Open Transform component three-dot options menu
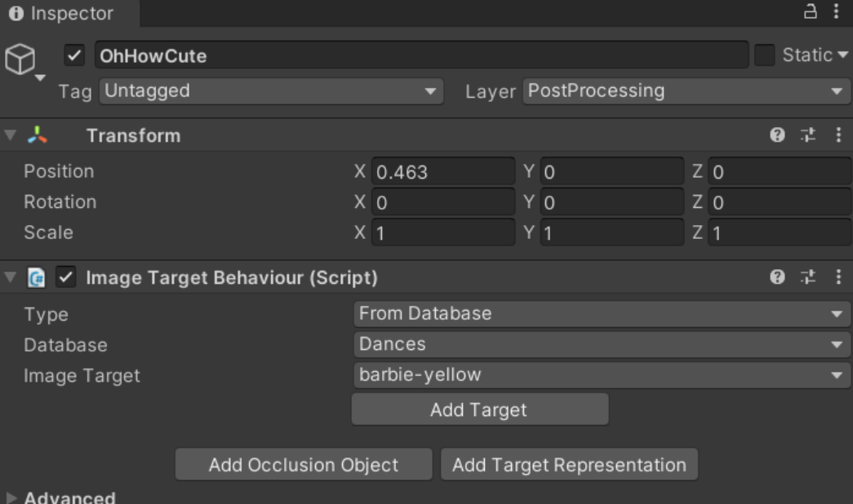 point(837,136)
